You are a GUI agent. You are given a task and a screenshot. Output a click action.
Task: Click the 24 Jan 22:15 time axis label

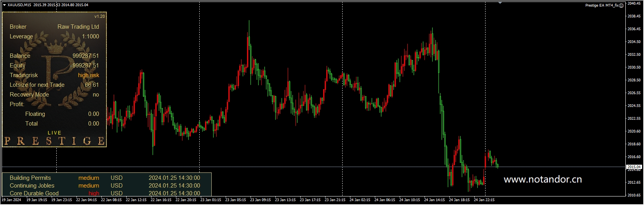(484, 200)
